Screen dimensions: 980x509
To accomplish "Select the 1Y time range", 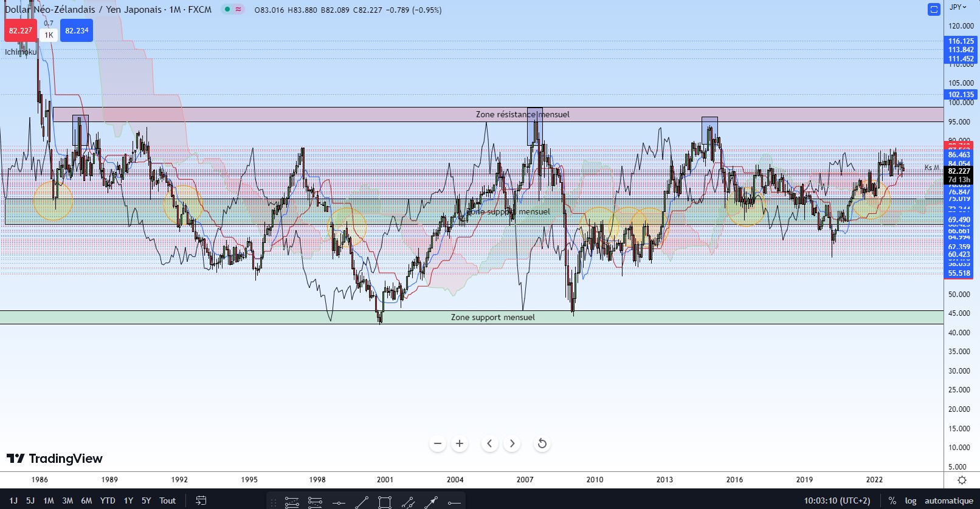I will point(128,500).
